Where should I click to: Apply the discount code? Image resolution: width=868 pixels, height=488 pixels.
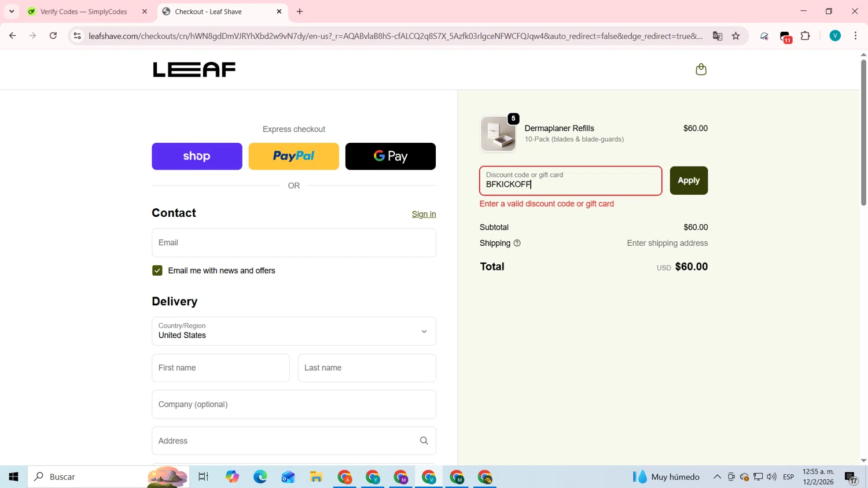coord(689,180)
